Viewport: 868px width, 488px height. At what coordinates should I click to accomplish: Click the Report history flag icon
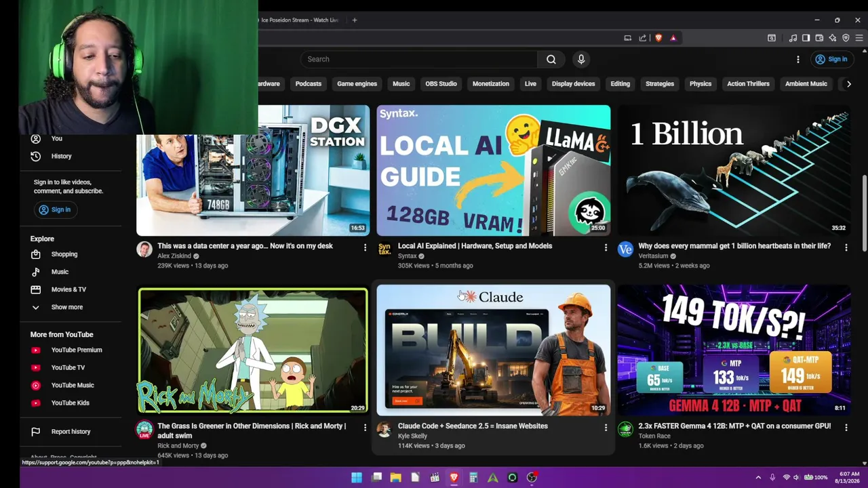[x=36, y=431]
